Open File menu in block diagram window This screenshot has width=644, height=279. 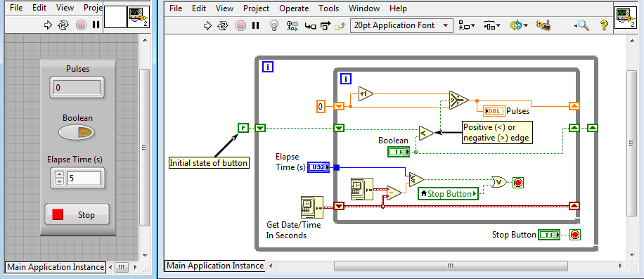point(176,8)
